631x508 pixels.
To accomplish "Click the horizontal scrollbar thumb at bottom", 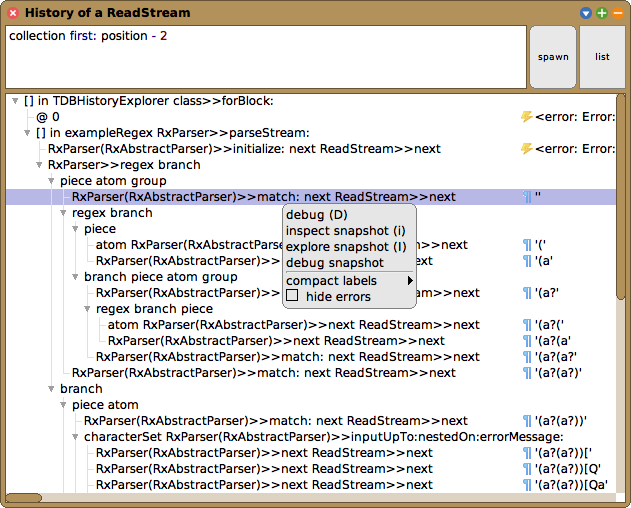I will pyautogui.click(x=22, y=497).
